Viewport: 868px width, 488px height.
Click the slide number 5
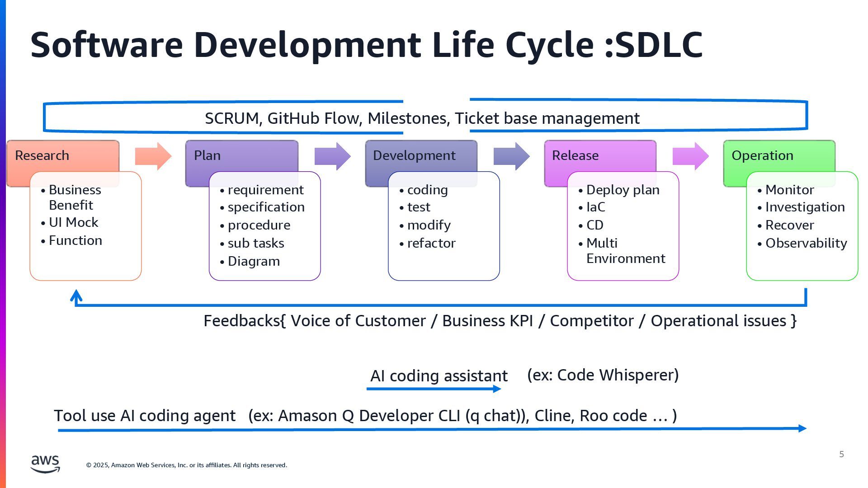click(841, 454)
